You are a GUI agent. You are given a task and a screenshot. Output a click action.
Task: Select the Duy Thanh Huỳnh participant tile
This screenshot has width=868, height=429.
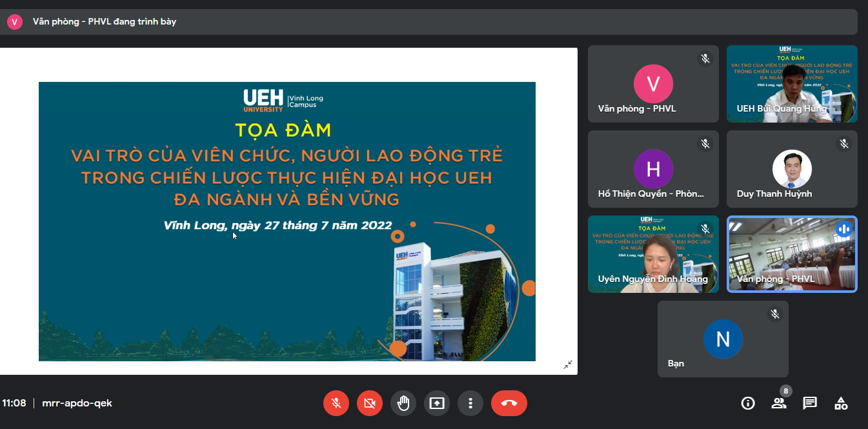pos(792,169)
